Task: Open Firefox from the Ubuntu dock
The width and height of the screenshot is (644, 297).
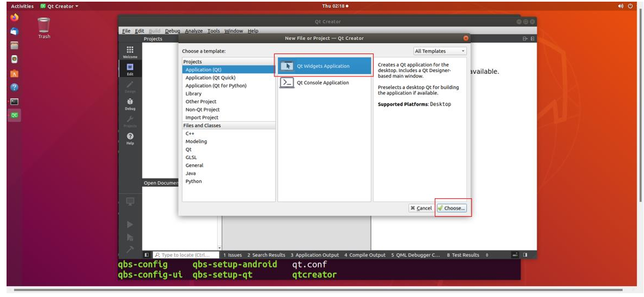Action: tap(14, 17)
